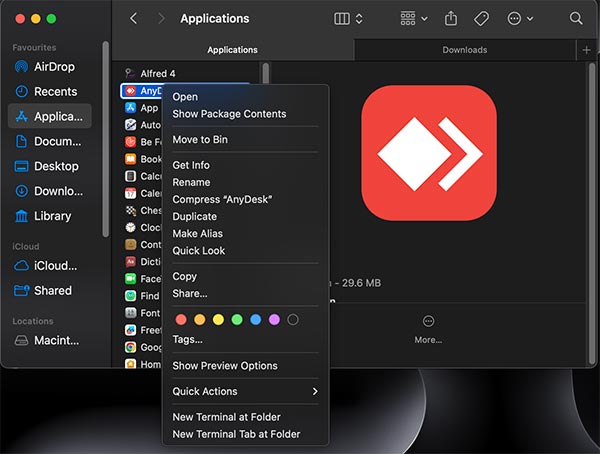Open Library in the sidebar
Viewport: 600px width, 454px height.
(49, 216)
